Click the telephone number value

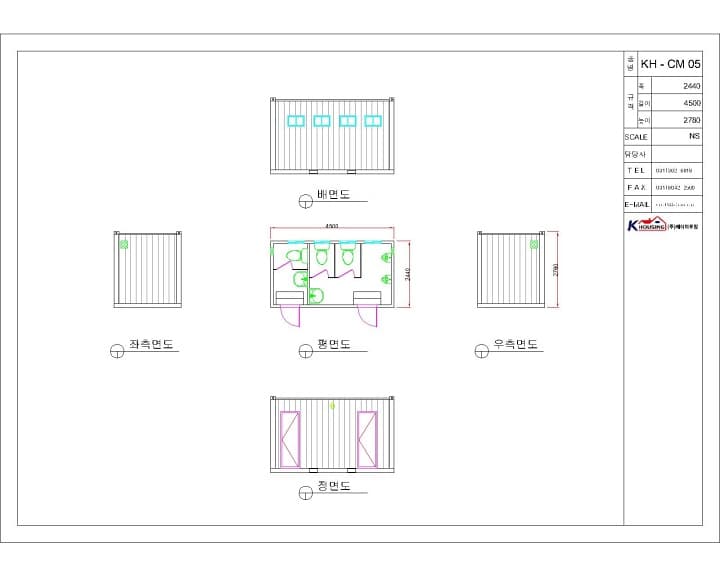(x=674, y=171)
